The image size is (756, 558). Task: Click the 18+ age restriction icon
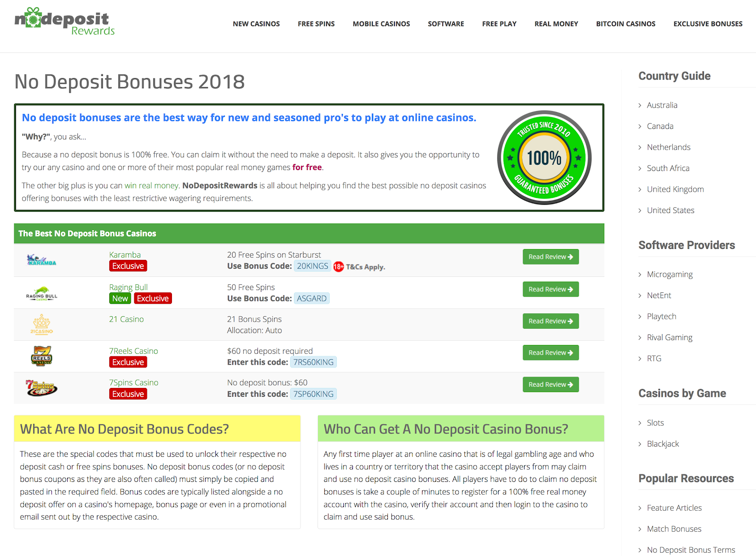[x=338, y=266]
